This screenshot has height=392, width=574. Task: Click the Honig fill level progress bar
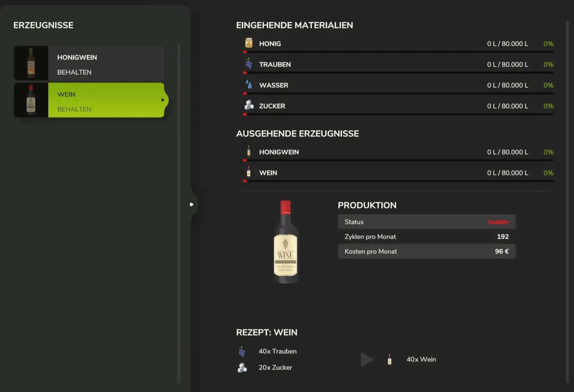pos(399,52)
